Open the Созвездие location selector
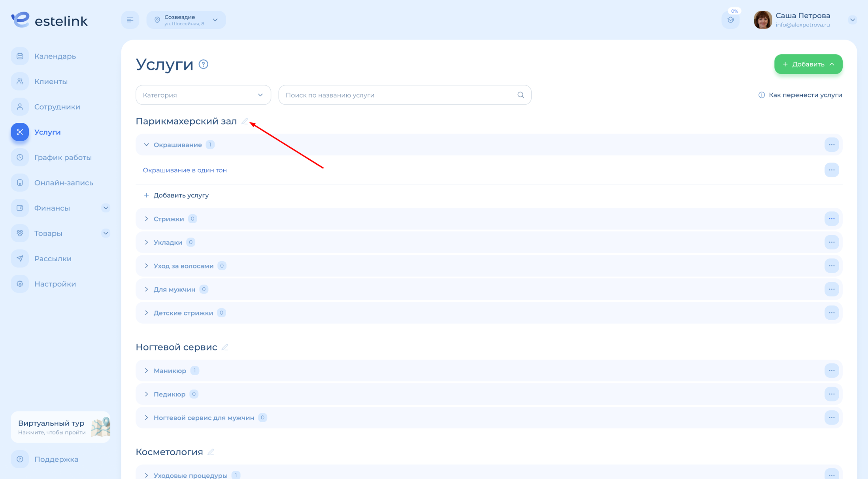This screenshot has height=479, width=868. [186, 20]
